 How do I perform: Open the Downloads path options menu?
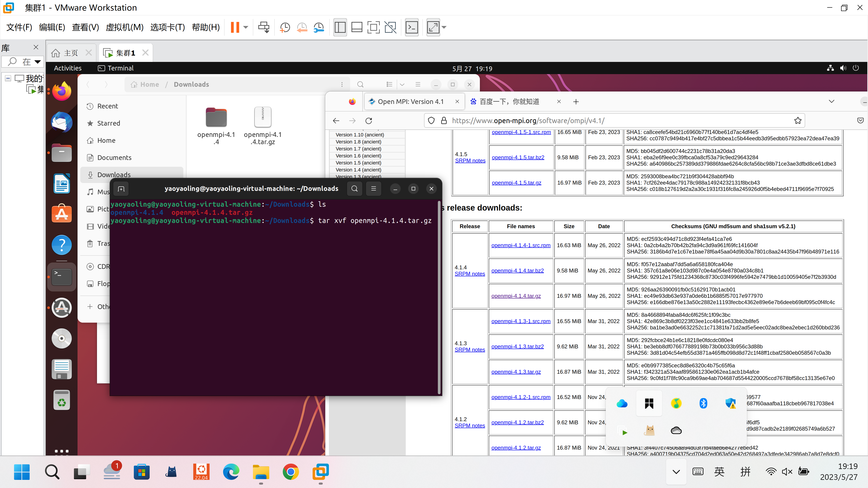[x=342, y=84]
